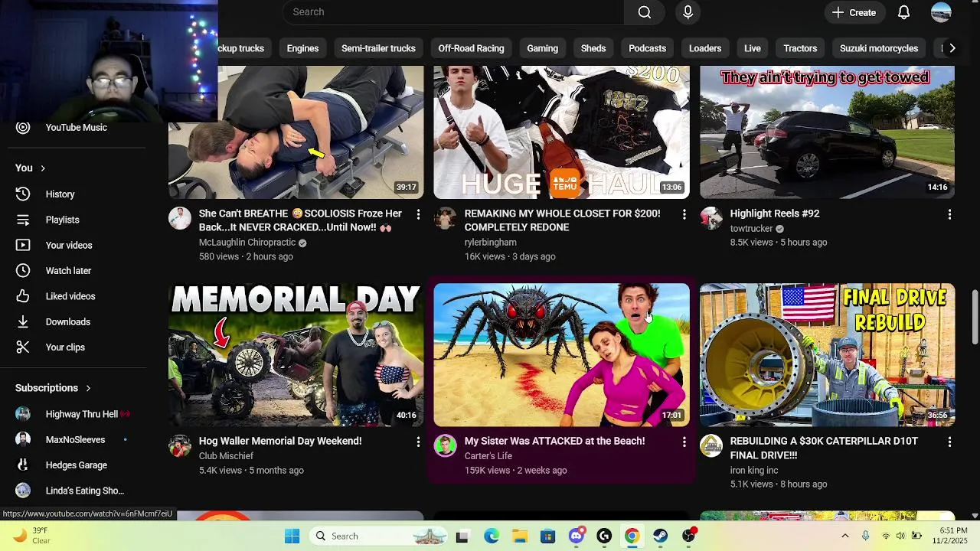Play the HUGE Temu HAUL thumbnail
This screenshot has width=980, height=551.
(562, 132)
